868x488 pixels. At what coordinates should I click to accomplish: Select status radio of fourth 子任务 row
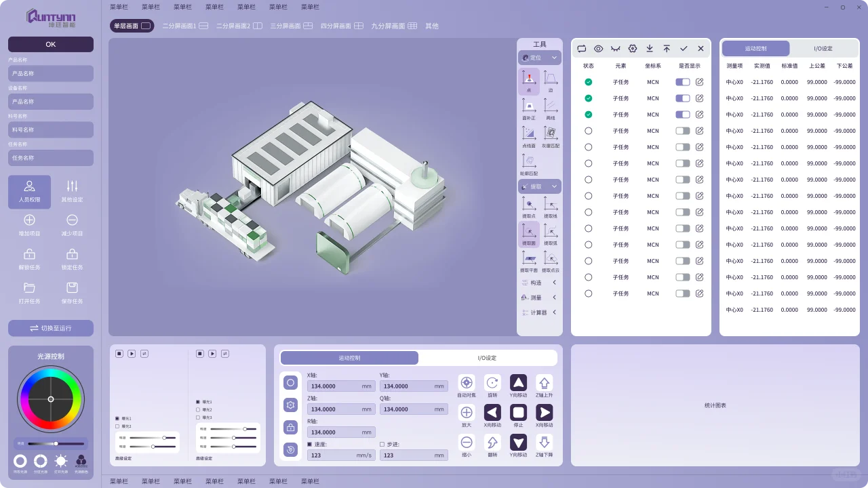[x=589, y=131]
